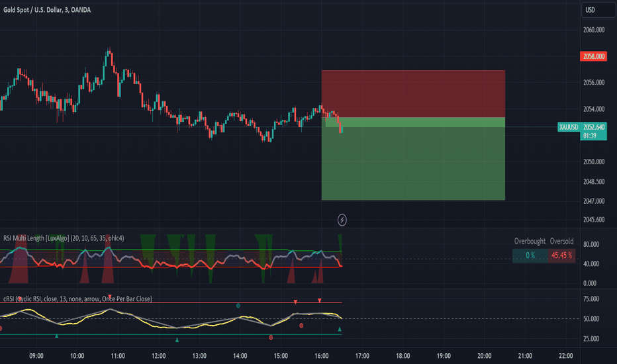This screenshot has height=364, width=617.
Task: Click the 40.000 RSI scale label
Action: click(x=591, y=263)
